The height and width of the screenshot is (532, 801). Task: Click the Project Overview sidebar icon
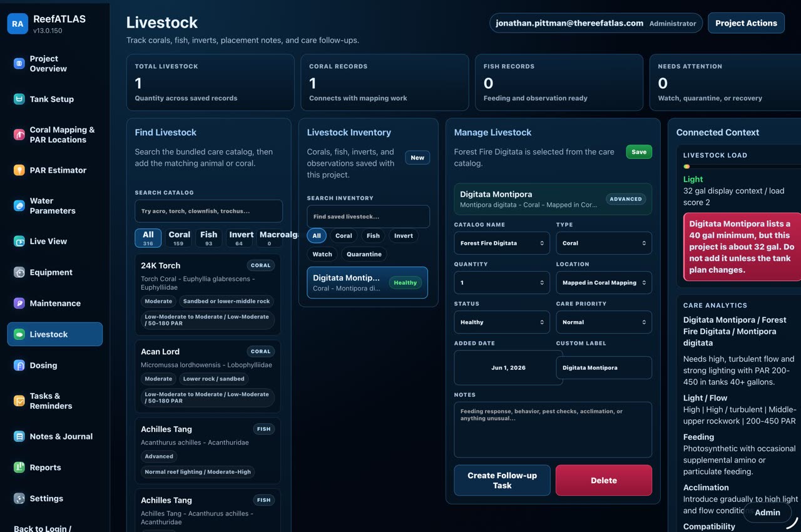19,63
